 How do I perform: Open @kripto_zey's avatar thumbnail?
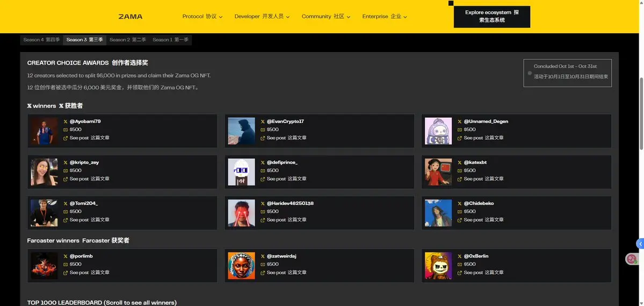45,172
